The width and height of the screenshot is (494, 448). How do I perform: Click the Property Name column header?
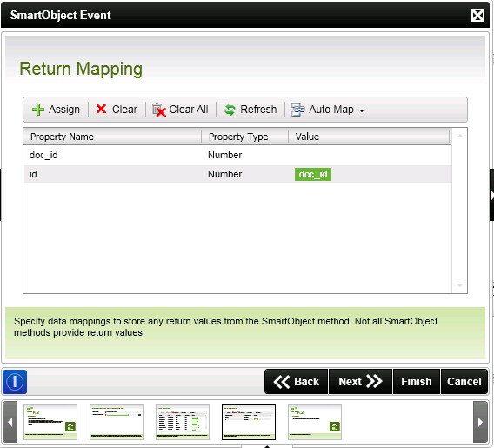(112, 137)
